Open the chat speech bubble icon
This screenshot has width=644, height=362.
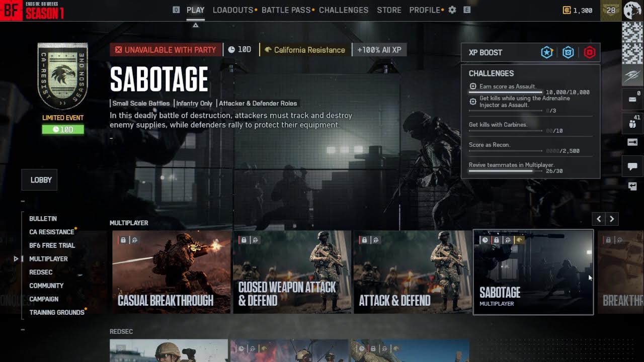(x=632, y=166)
